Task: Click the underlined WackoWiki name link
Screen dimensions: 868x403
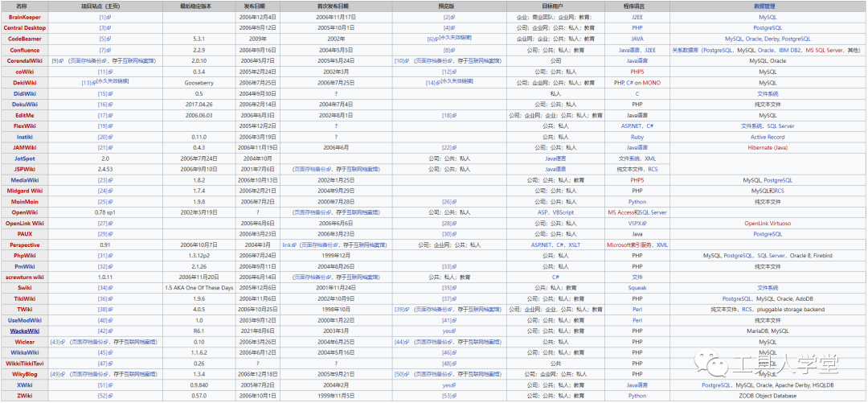Action: 24,331
